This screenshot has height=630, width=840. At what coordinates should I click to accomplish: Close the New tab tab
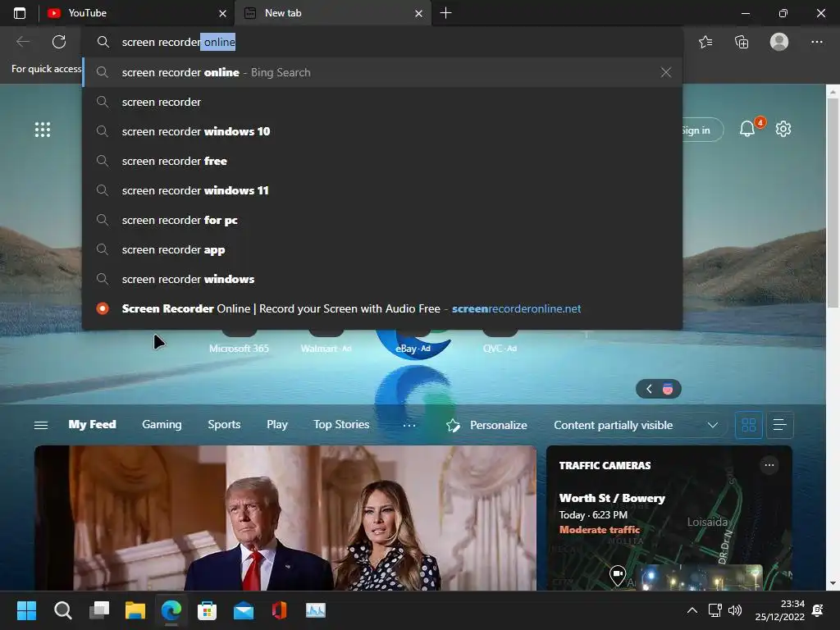tap(418, 13)
